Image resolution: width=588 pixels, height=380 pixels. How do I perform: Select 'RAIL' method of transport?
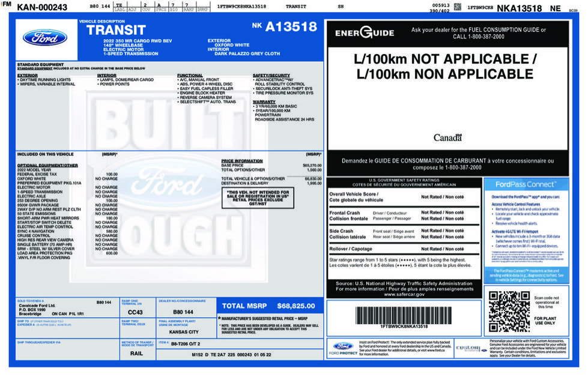pos(136,354)
